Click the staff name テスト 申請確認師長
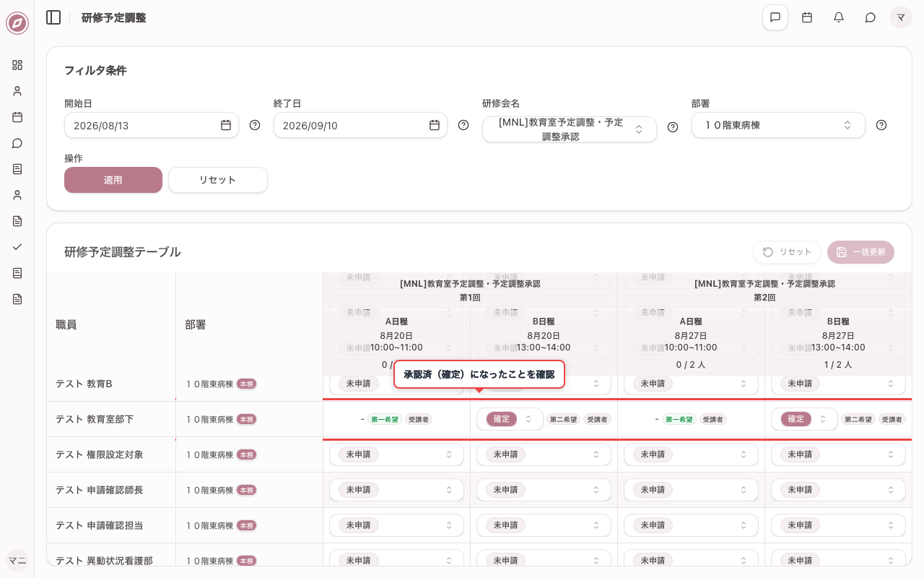Image resolution: width=924 pixels, height=578 pixels. point(100,490)
